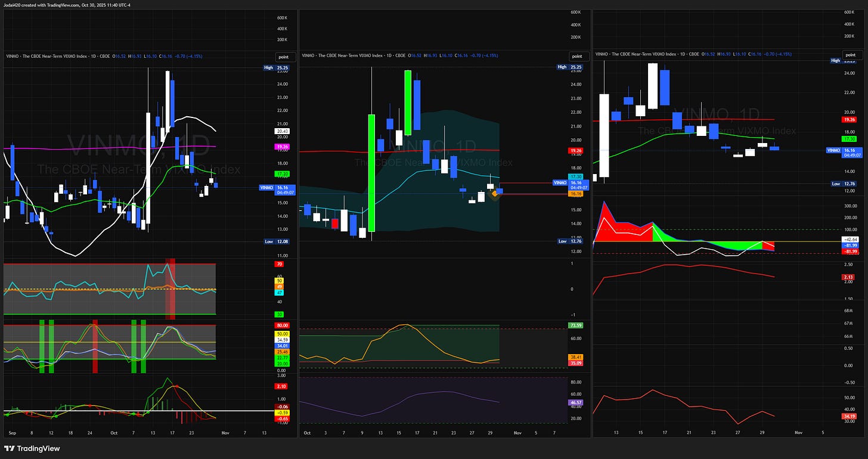
Task: Click the orange diamond marker on the latest candle
Action: click(x=495, y=193)
